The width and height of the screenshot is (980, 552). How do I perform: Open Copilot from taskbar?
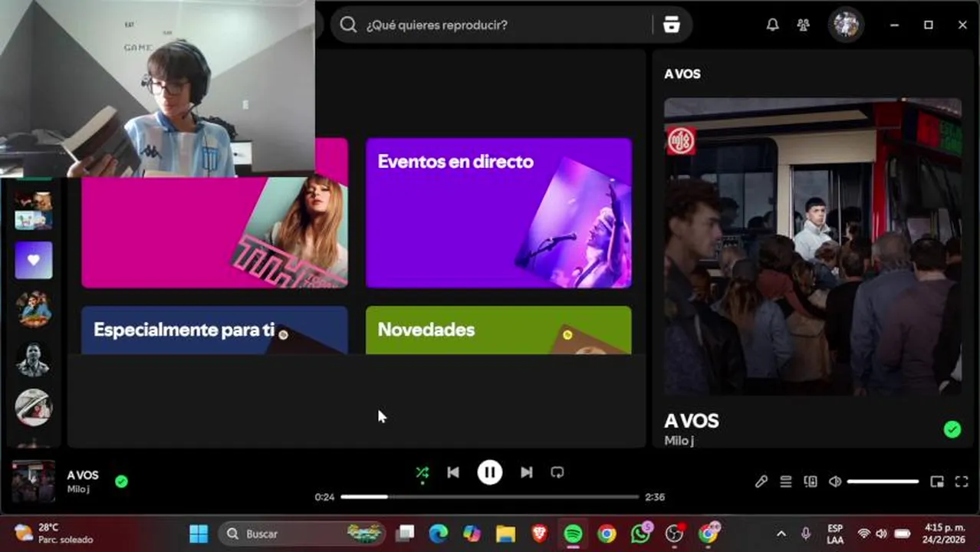(472, 534)
